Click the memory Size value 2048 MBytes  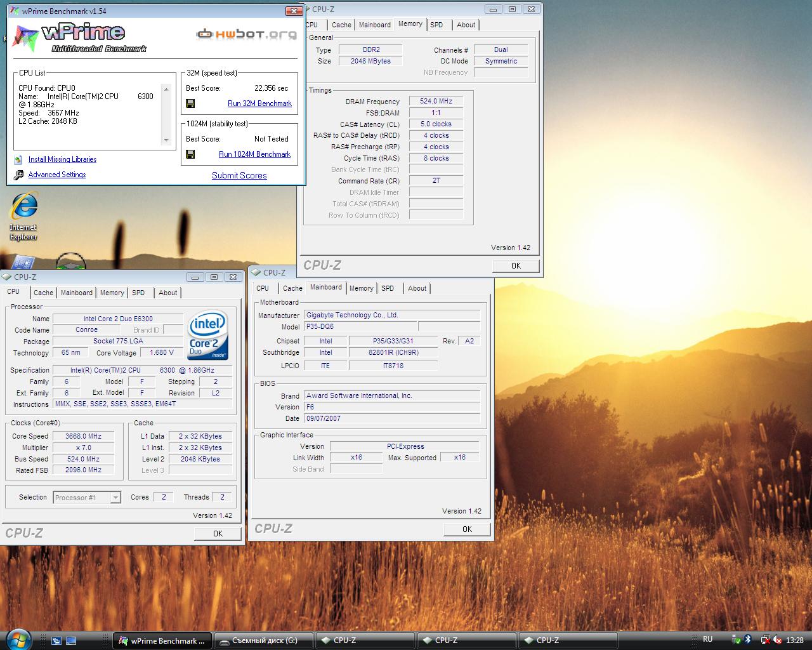pos(370,61)
